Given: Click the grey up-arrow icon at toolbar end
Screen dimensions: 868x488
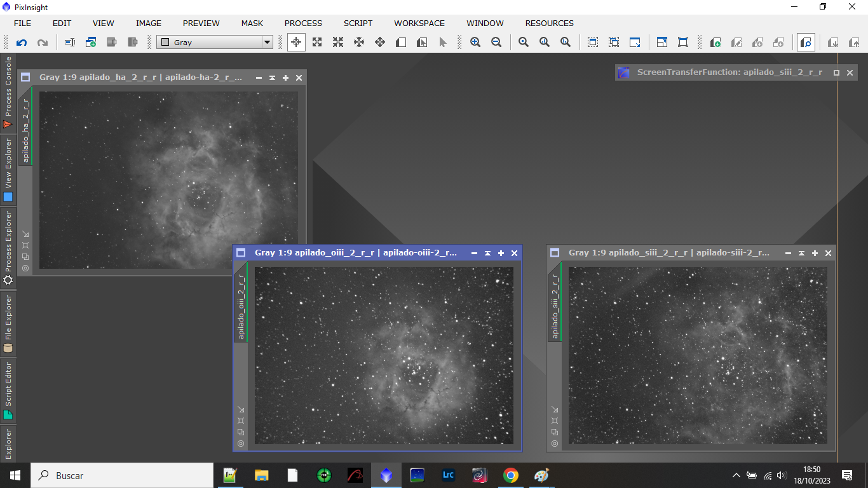Looking at the screenshot, I should pos(854,43).
